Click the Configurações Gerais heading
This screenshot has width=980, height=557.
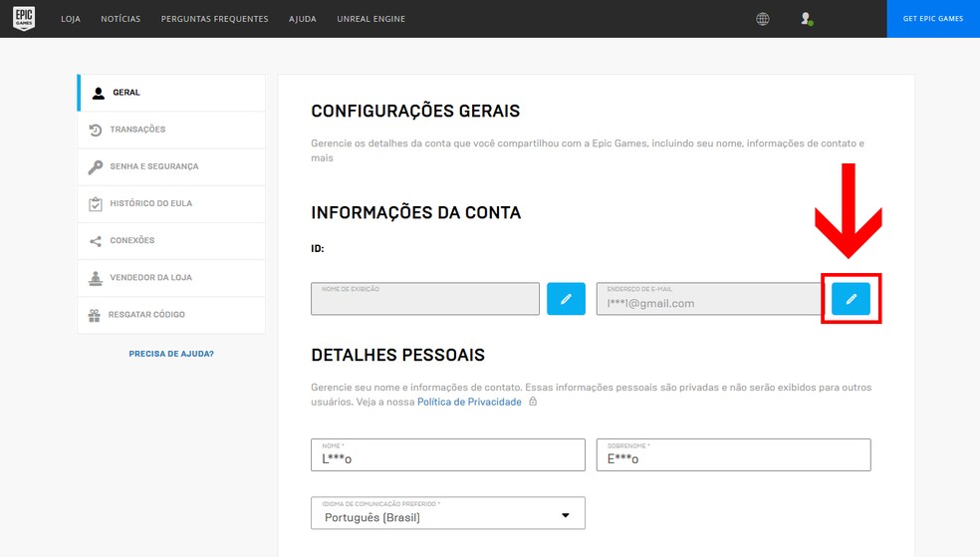coord(415,111)
